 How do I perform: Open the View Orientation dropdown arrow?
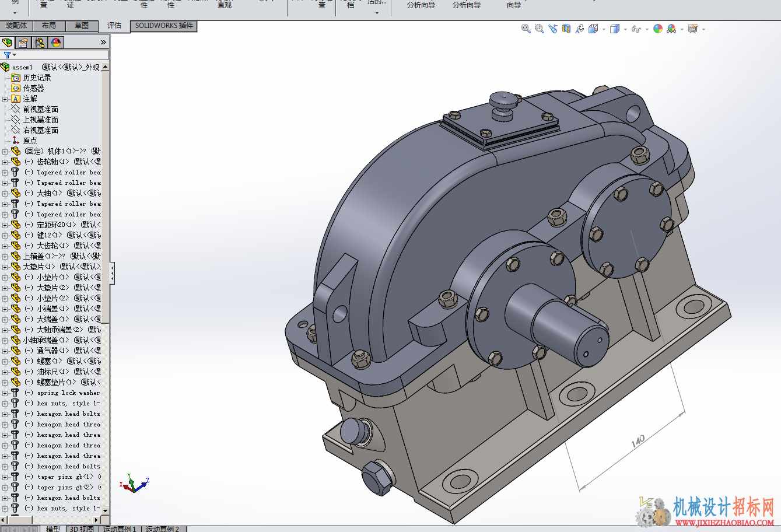click(x=604, y=29)
